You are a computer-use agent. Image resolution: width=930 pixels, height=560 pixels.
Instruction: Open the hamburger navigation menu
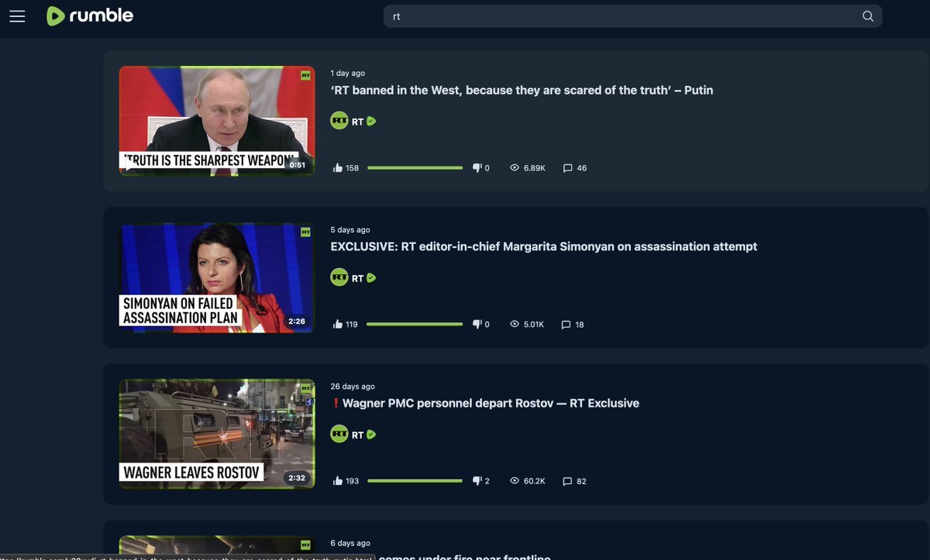pyautogui.click(x=17, y=16)
